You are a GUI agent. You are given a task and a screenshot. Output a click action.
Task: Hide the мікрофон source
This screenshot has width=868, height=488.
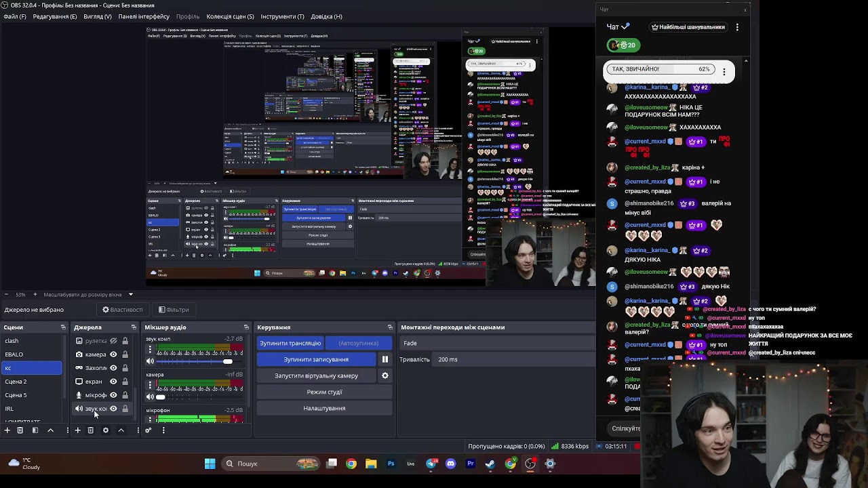point(113,395)
